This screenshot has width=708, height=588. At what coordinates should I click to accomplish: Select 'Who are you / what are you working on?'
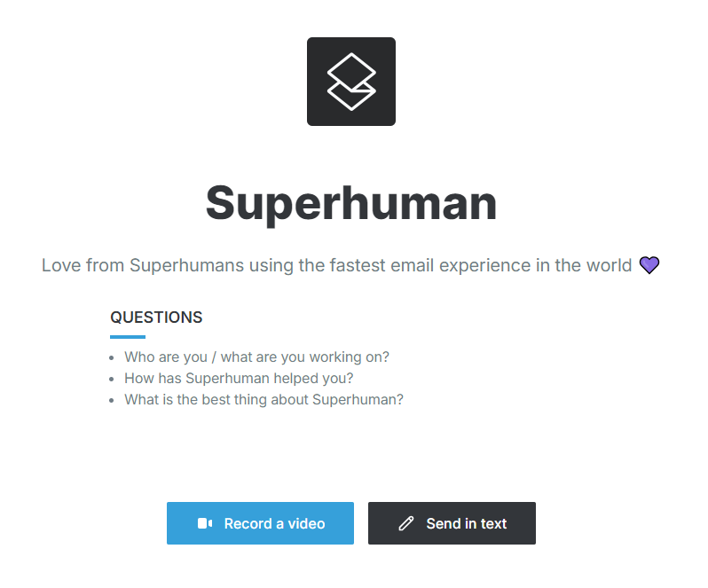256,357
